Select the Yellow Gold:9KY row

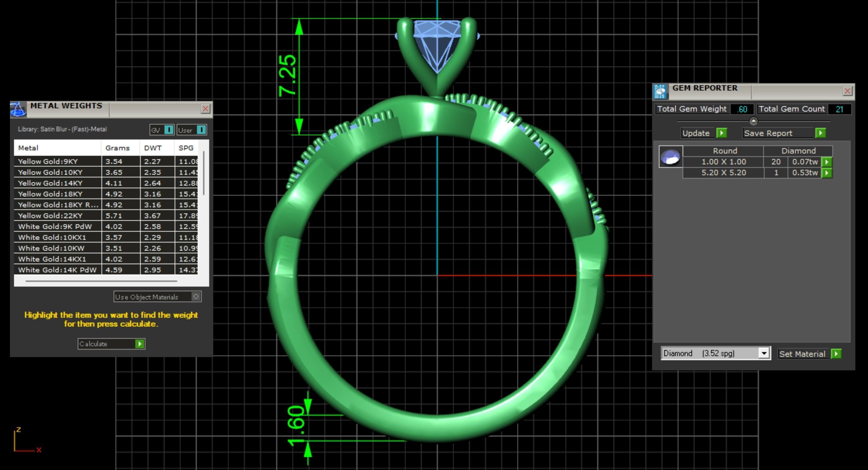pyautogui.click(x=106, y=161)
